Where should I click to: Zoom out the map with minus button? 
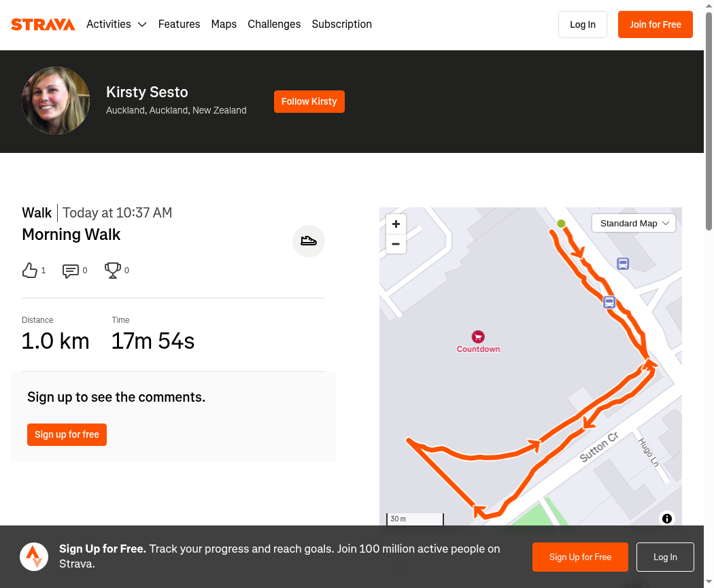396,244
